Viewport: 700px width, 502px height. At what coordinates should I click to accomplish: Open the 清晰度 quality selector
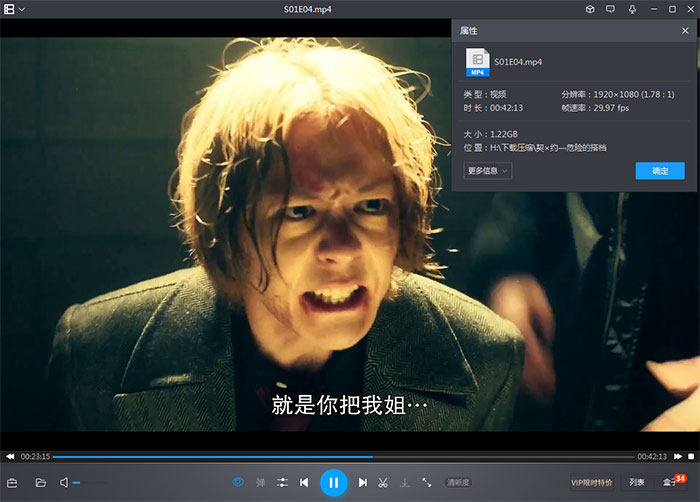pos(458,483)
